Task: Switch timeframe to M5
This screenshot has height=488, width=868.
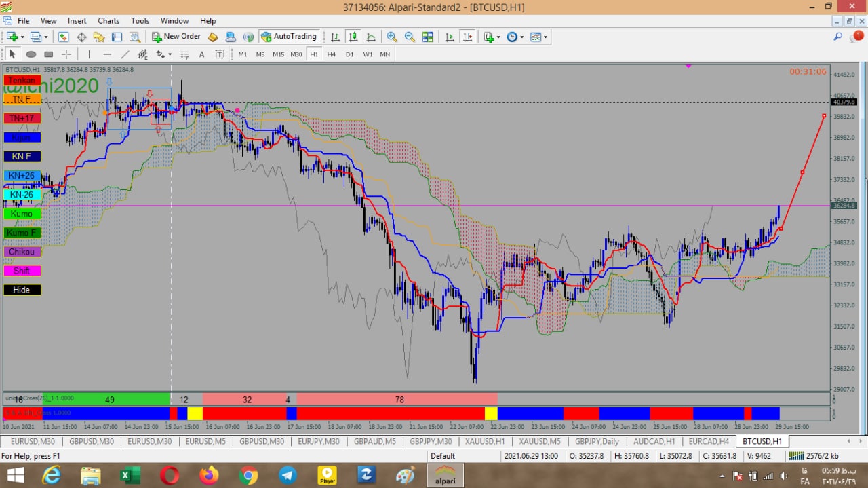Action: pyautogui.click(x=260, y=54)
